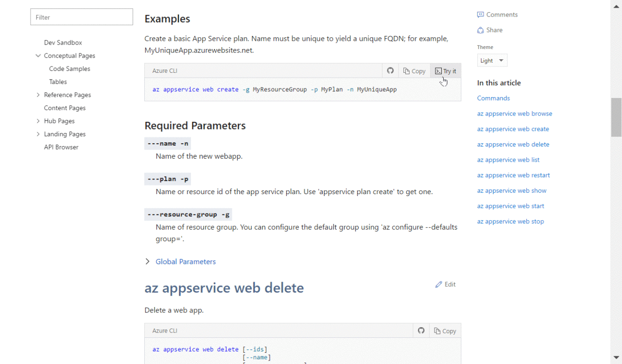Open az appservice web browse article link
The width and height of the screenshot is (622, 364).
click(x=515, y=113)
